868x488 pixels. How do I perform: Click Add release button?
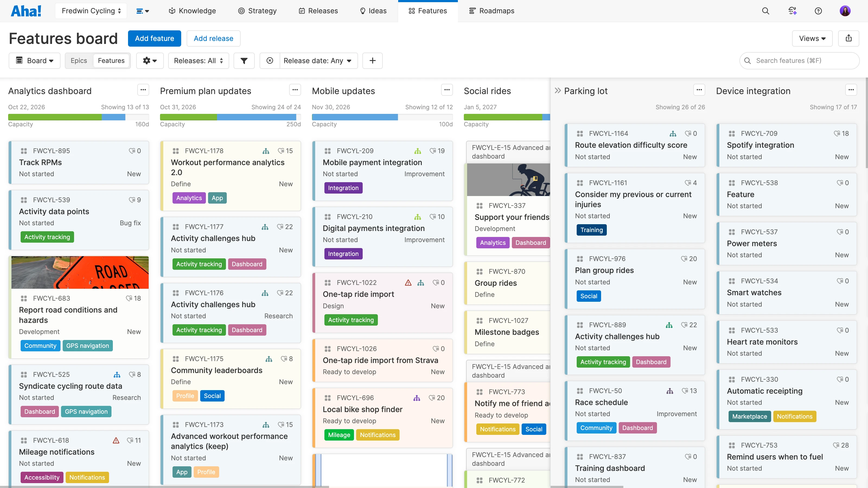point(213,38)
